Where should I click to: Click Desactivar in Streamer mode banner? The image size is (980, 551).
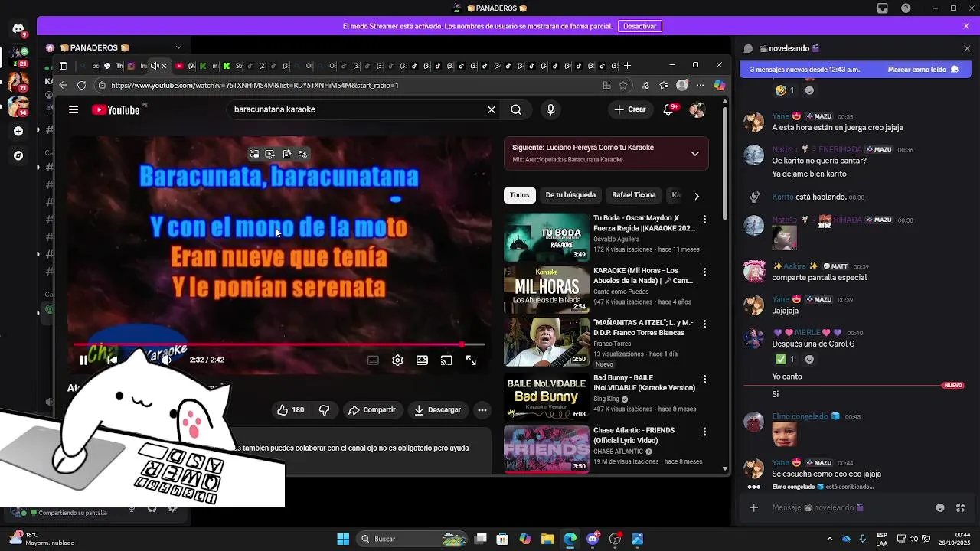coord(639,26)
